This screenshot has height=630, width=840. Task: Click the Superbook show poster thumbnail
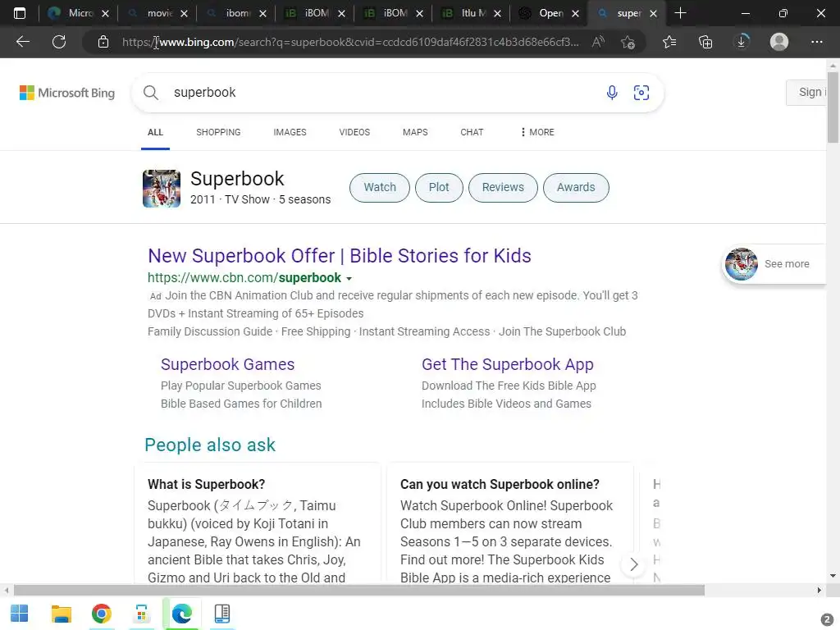pyautogui.click(x=162, y=189)
